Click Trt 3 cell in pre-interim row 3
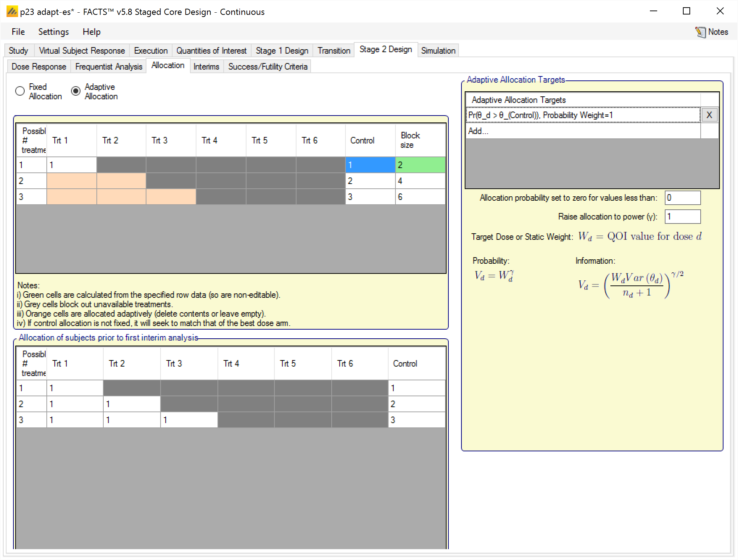738x560 pixels. [x=188, y=420]
